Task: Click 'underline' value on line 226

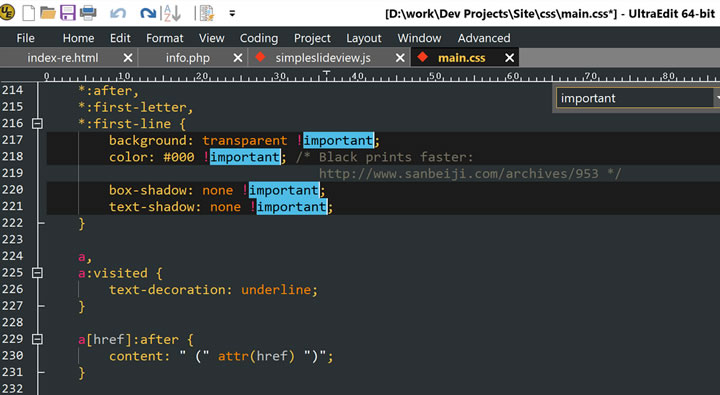Action: [x=276, y=290]
